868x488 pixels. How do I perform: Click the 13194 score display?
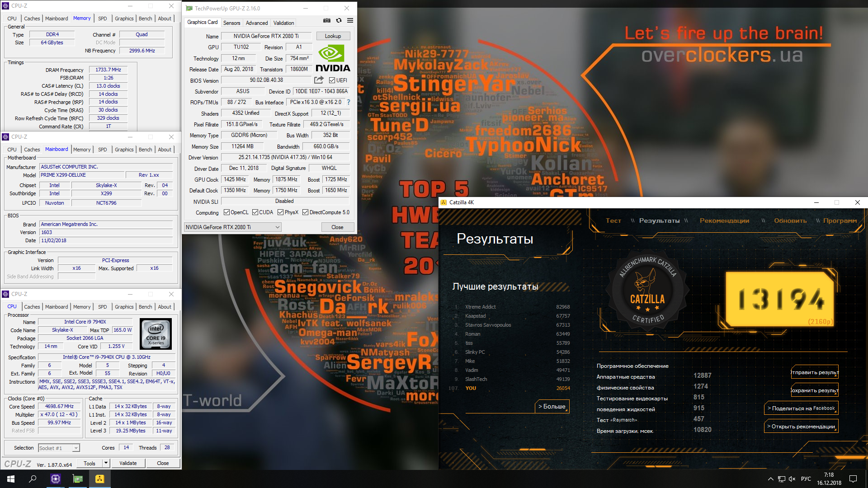(x=780, y=299)
